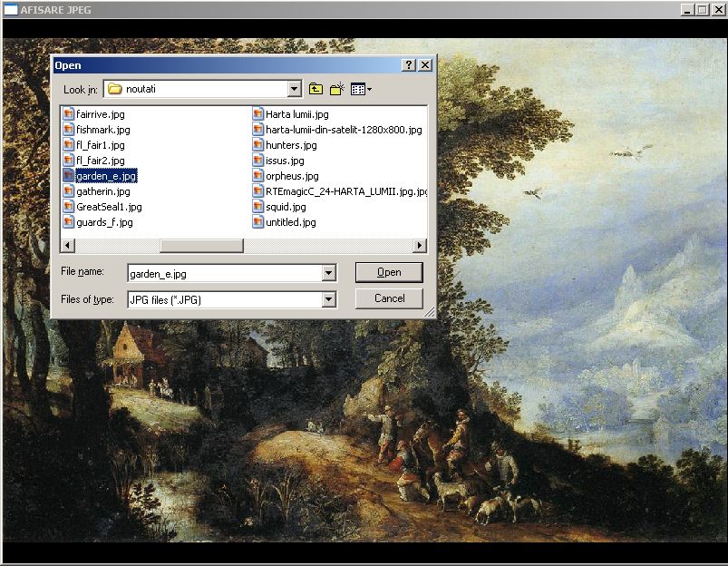
Task: Select file name harta-lumii-din-satelit-1280x800.jpg
Action: (x=344, y=129)
